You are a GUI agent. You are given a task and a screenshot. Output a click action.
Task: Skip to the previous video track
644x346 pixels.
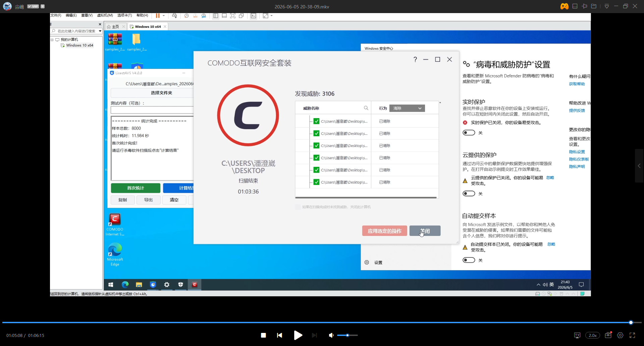[279, 335]
